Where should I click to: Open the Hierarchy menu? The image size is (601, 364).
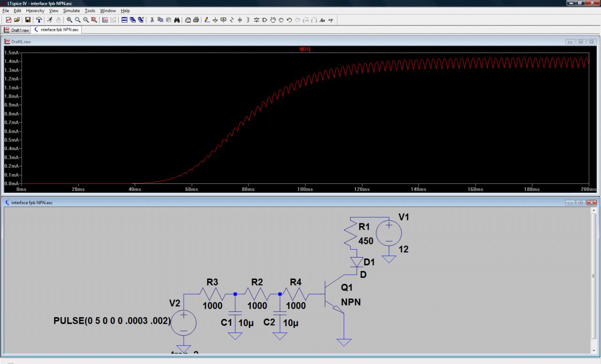pos(35,10)
